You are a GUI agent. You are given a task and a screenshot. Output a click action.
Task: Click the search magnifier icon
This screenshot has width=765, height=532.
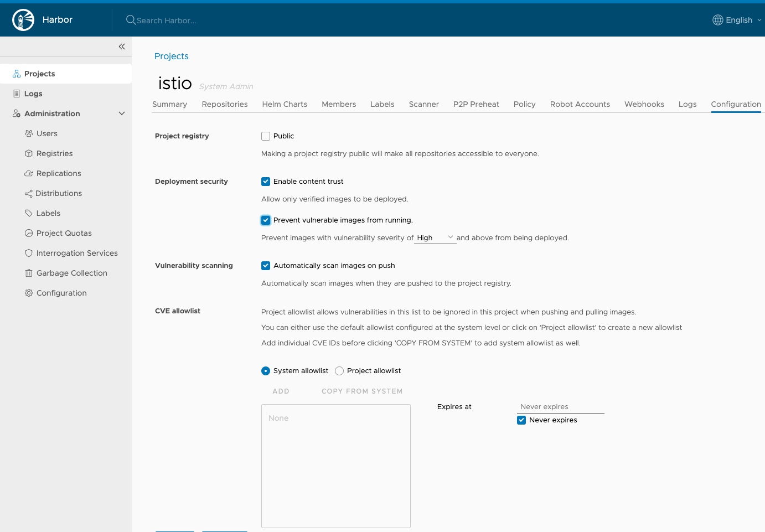click(x=131, y=20)
